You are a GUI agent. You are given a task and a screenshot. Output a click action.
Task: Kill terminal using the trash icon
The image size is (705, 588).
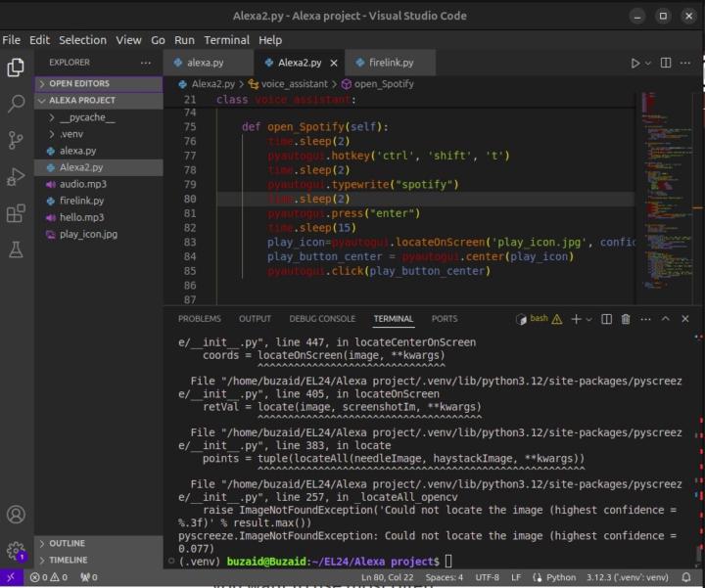pyautogui.click(x=626, y=319)
